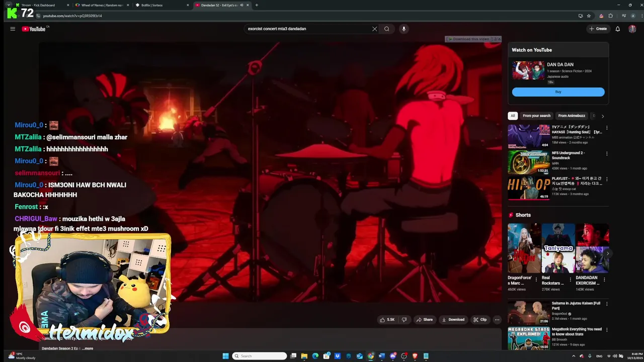644x362 pixels.
Task: Open Windows Start menu
Action: pyautogui.click(x=226, y=356)
